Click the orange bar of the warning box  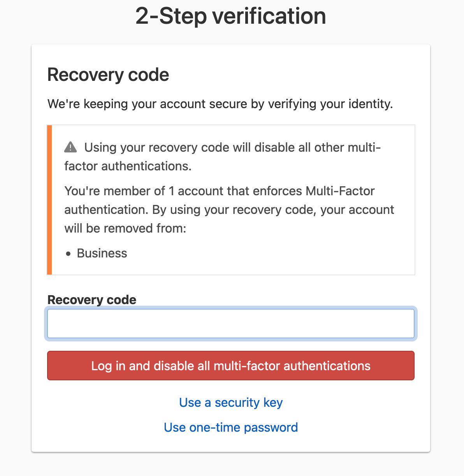49,200
